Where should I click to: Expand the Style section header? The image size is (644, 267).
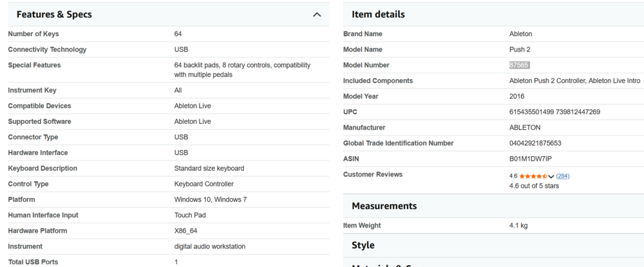[493, 245]
